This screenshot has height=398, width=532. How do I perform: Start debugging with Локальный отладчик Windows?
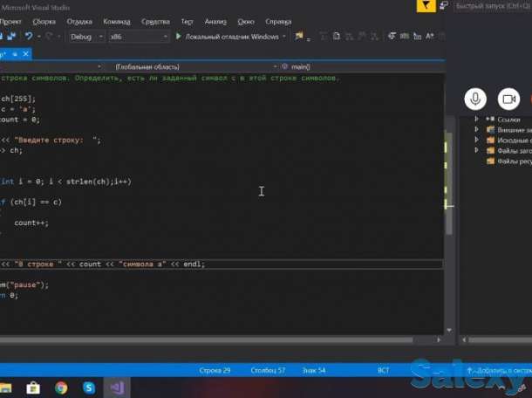(228, 37)
